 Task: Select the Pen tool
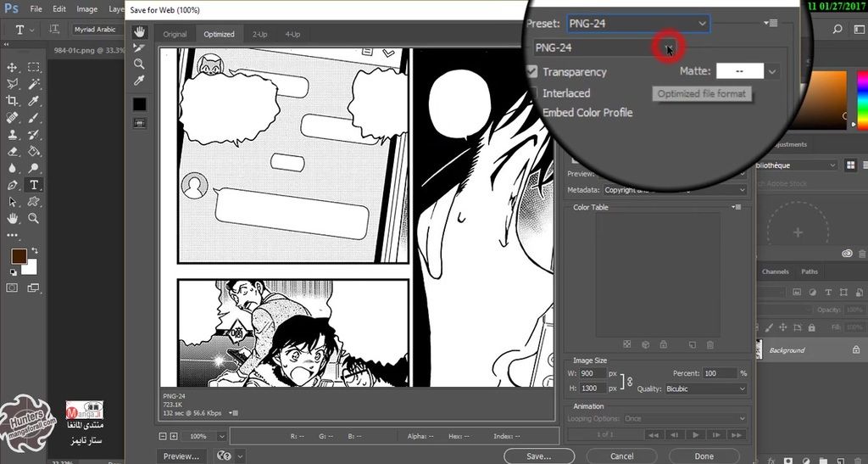point(12,185)
